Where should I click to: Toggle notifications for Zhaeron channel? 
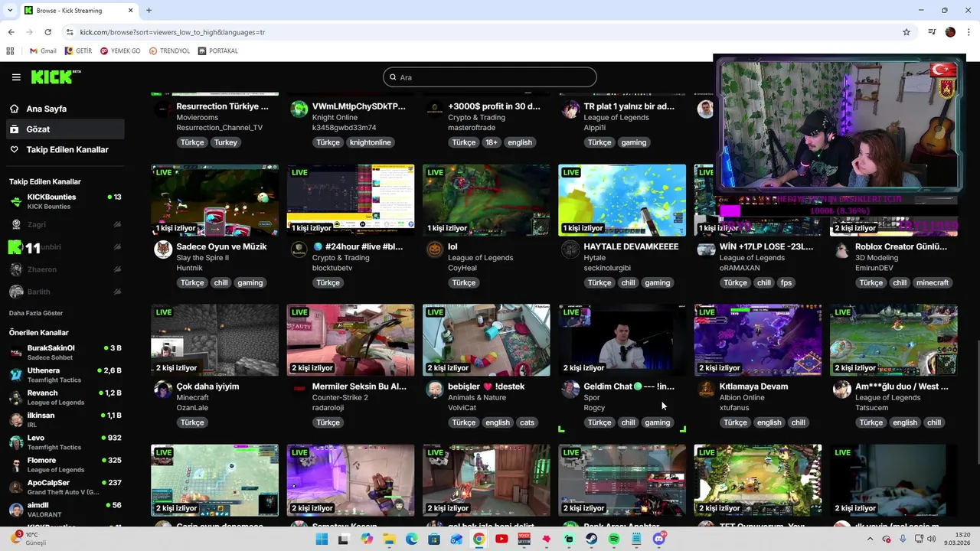click(x=117, y=269)
